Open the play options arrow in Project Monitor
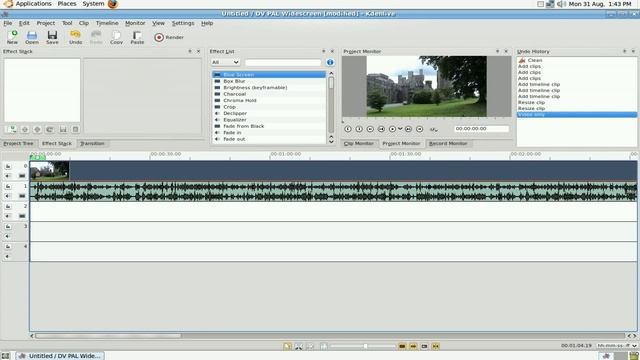This screenshot has height=360, width=640. point(400,129)
